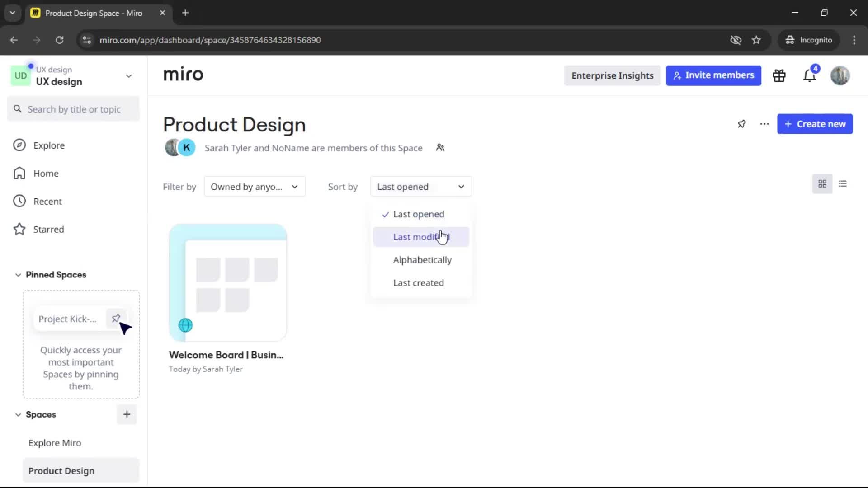Open the space members icon

point(440,148)
